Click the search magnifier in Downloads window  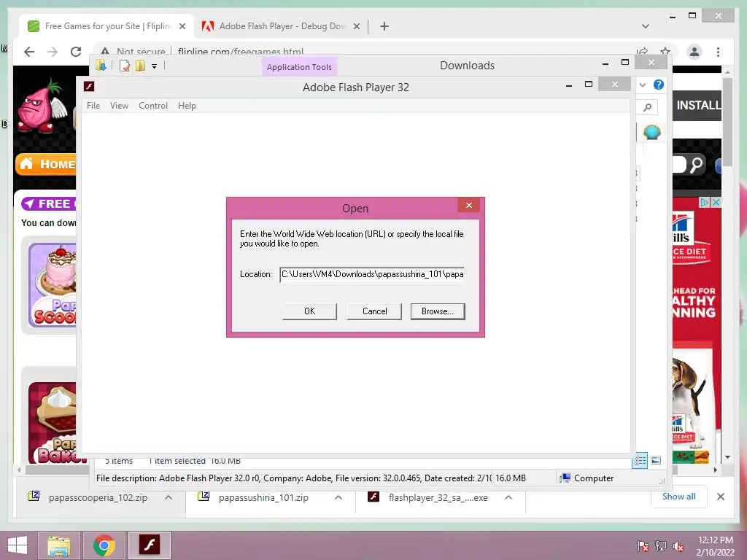[648, 107]
